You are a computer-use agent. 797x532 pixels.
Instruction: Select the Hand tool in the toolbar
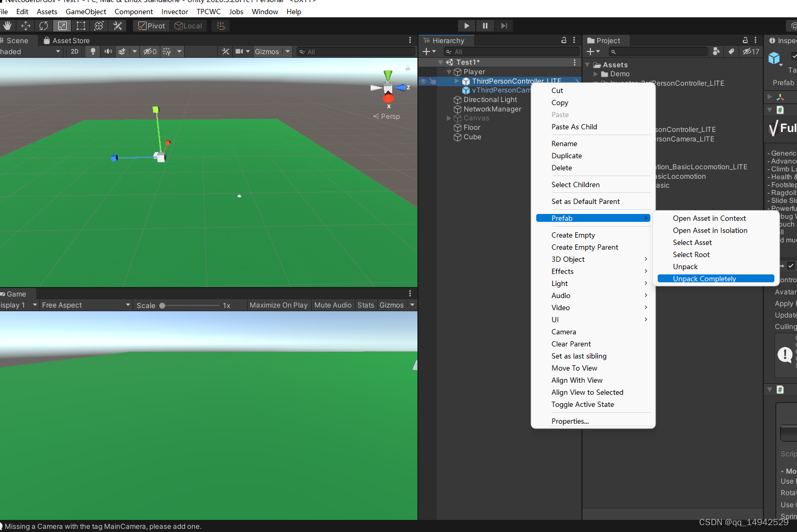(7, 26)
